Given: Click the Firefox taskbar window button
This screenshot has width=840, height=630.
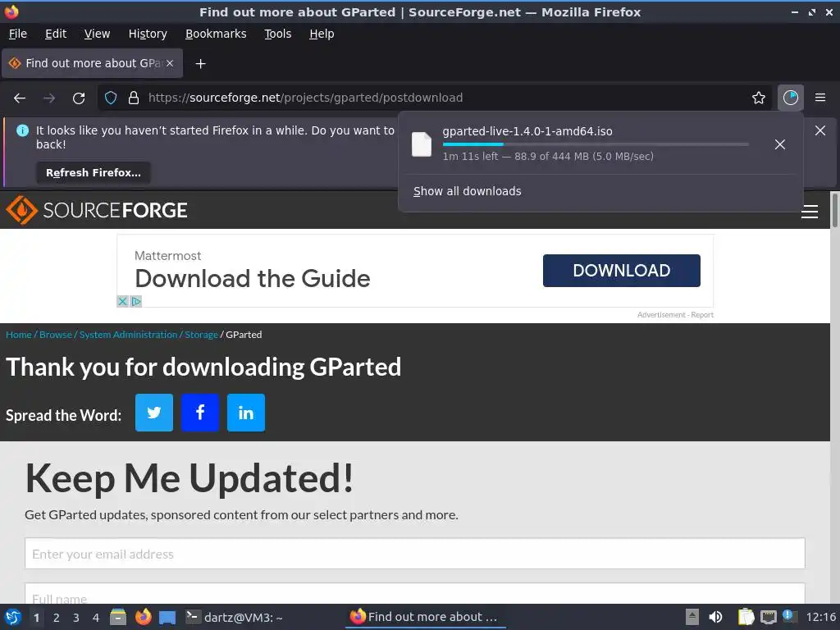Looking at the screenshot, I should (426, 617).
